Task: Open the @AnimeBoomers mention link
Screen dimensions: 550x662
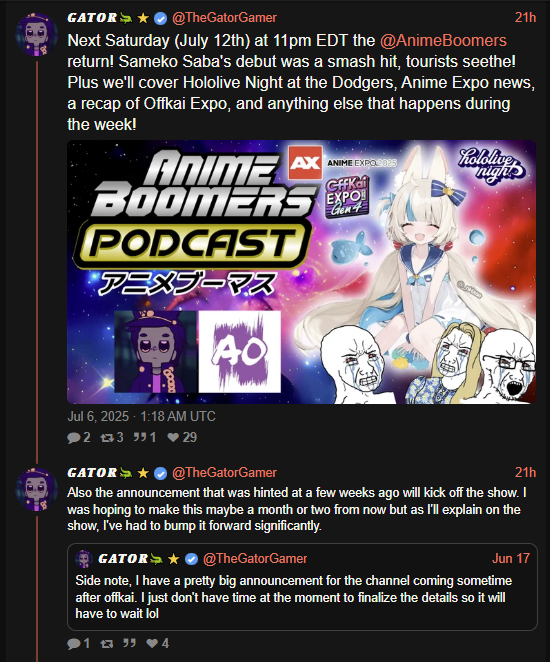Action: (x=443, y=41)
